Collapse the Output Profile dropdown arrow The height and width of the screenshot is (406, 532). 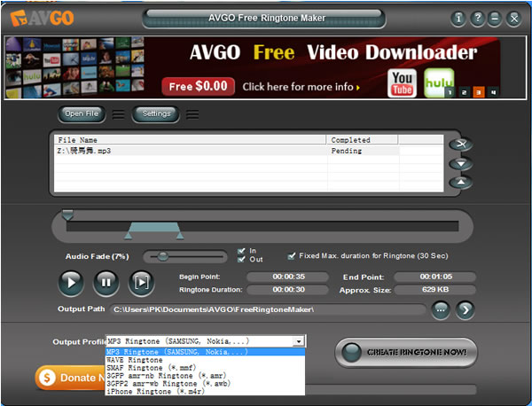tap(299, 341)
